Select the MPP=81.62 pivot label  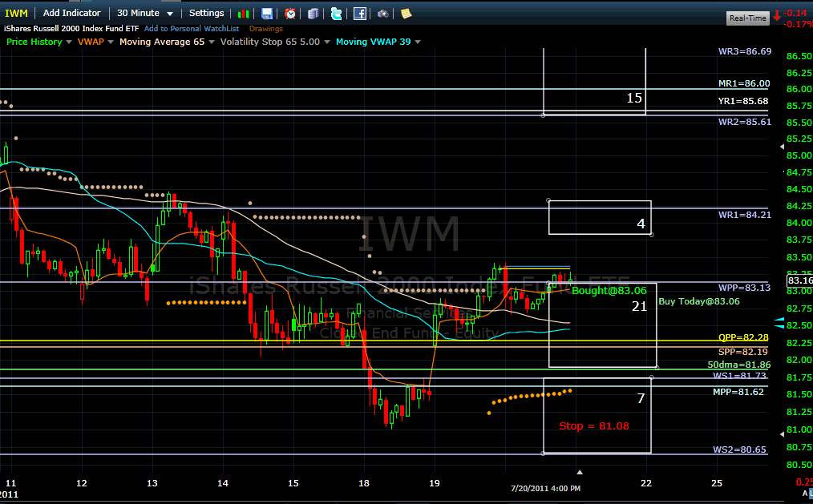click(738, 392)
